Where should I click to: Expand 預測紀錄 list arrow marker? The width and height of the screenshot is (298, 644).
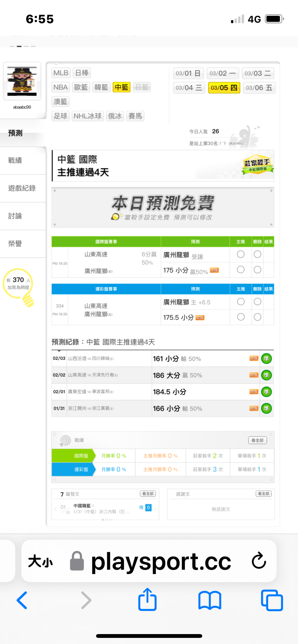click(x=59, y=351)
